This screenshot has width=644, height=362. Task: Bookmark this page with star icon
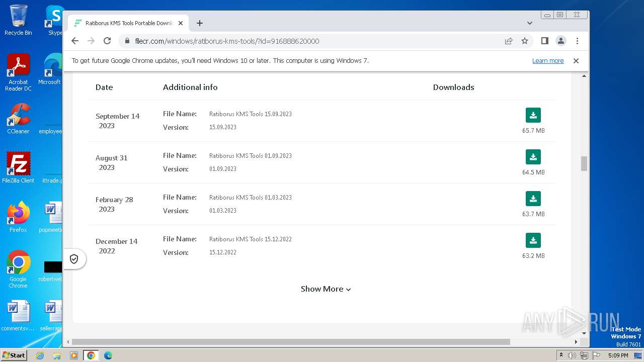(525, 41)
